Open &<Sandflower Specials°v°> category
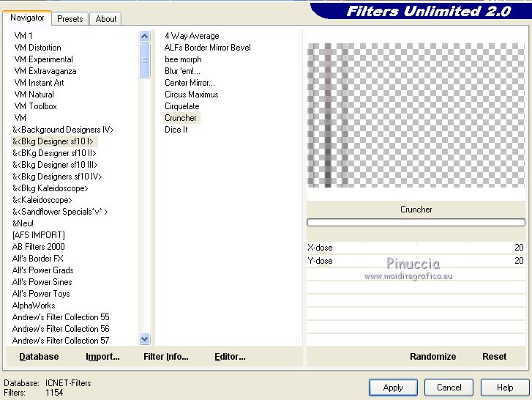The width and height of the screenshot is (532, 400). pos(60,212)
